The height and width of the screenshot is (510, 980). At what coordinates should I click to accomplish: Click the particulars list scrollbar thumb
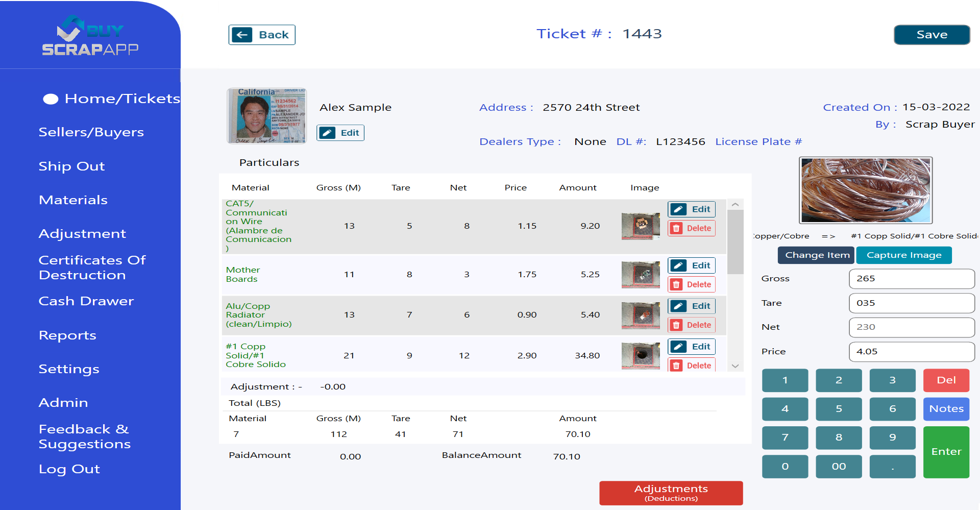point(735,241)
